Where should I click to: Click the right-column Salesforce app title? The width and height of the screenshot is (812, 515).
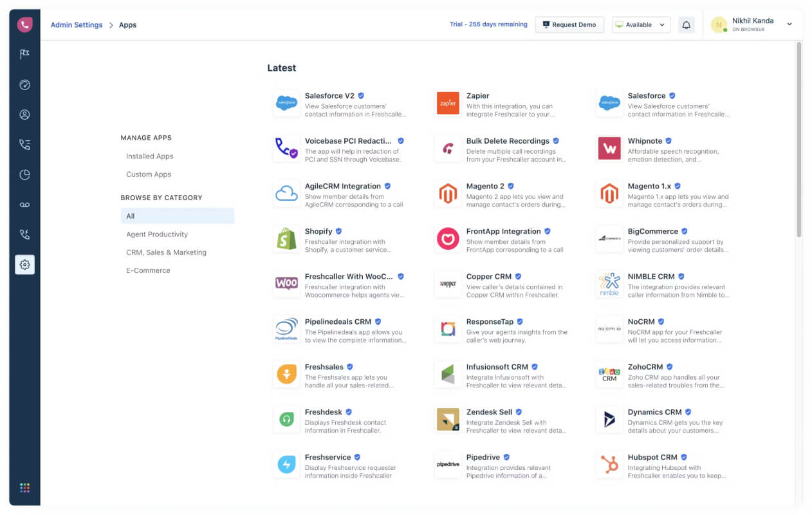(x=647, y=96)
